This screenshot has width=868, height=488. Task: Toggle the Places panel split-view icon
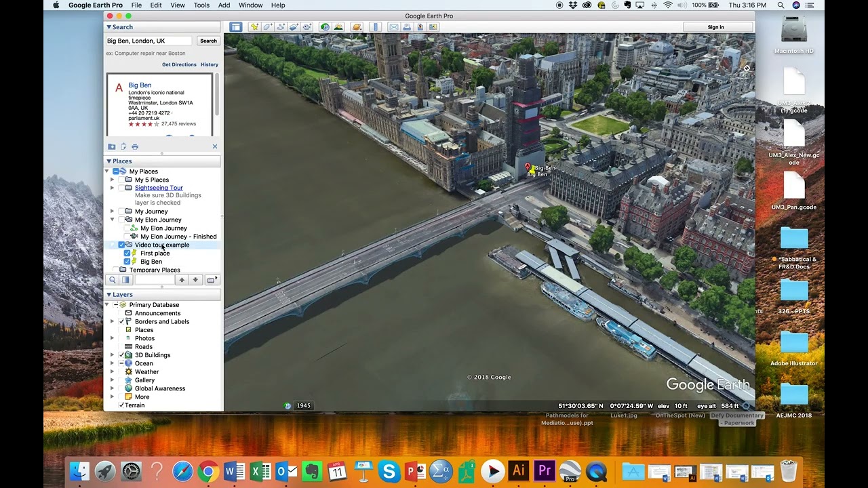(125, 280)
